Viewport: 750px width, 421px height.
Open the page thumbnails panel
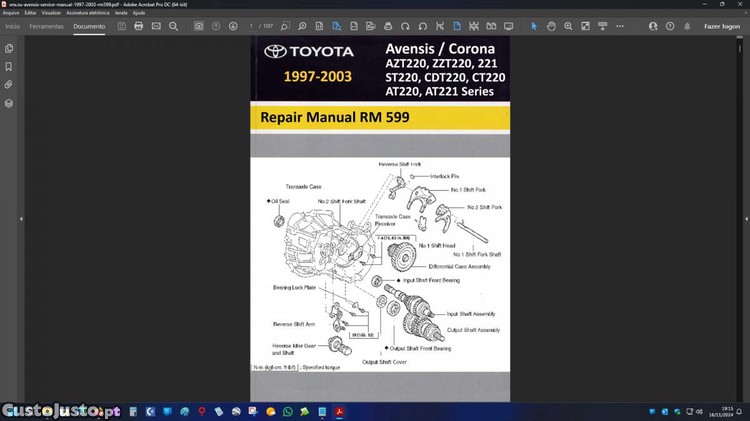(9, 48)
